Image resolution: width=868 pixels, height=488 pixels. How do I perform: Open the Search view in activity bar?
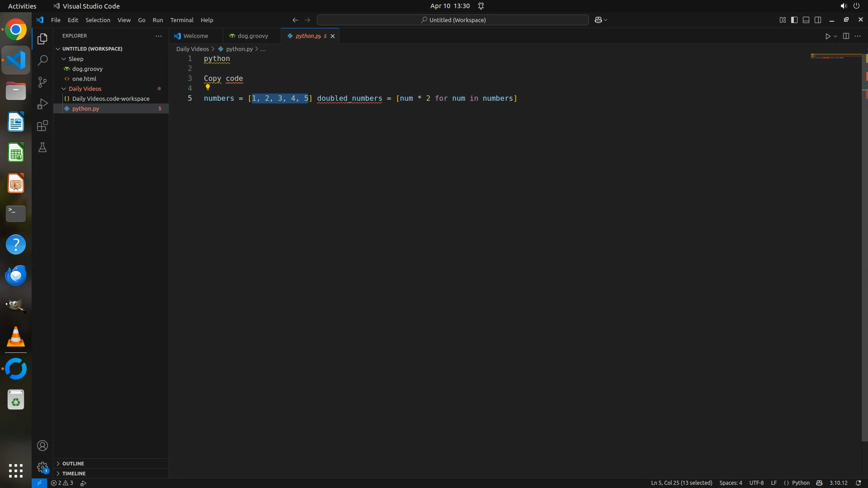(x=42, y=60)
